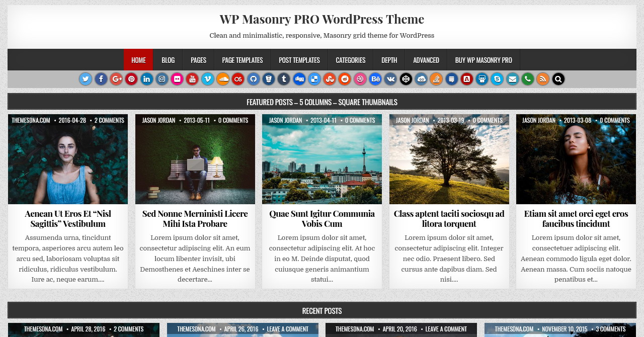Open the LinkedIn social icon
Viewport: 644px width, 337px height.
click(146, 79)
